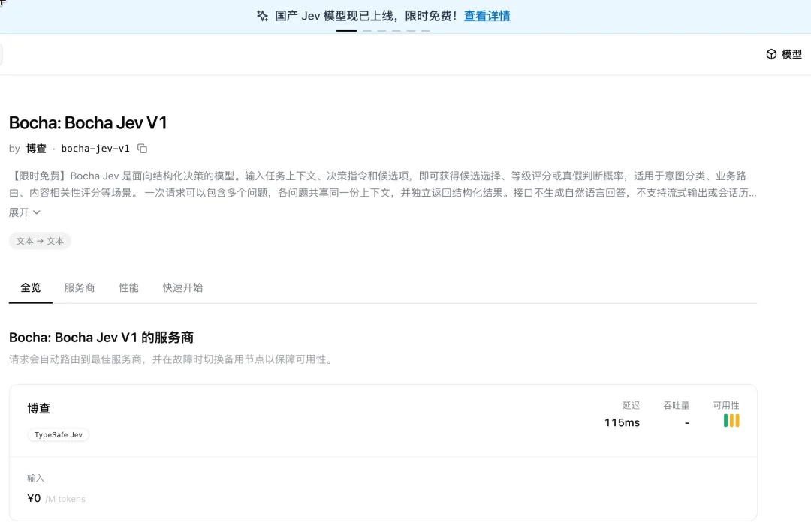Open the 博查 author link beside by
The width and height of the screenshot is (811, 532).
pyautogui.click(x=36, y=149)
